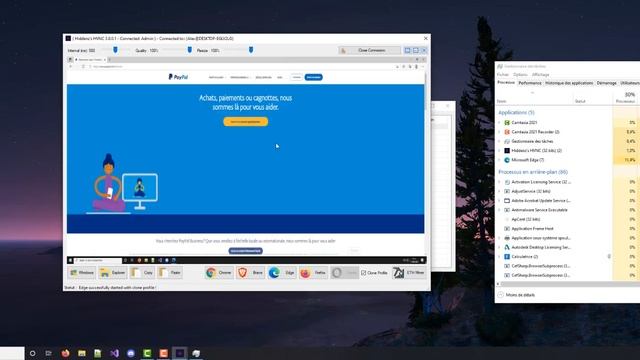
Task: Switch to the Performance tab
Action: [530, 83]
